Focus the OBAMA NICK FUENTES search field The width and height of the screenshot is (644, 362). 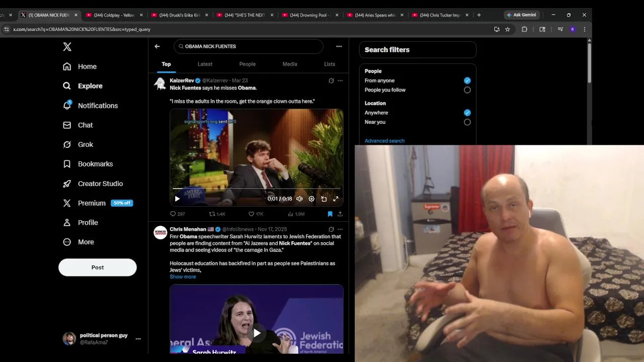(x=248, y=46)
